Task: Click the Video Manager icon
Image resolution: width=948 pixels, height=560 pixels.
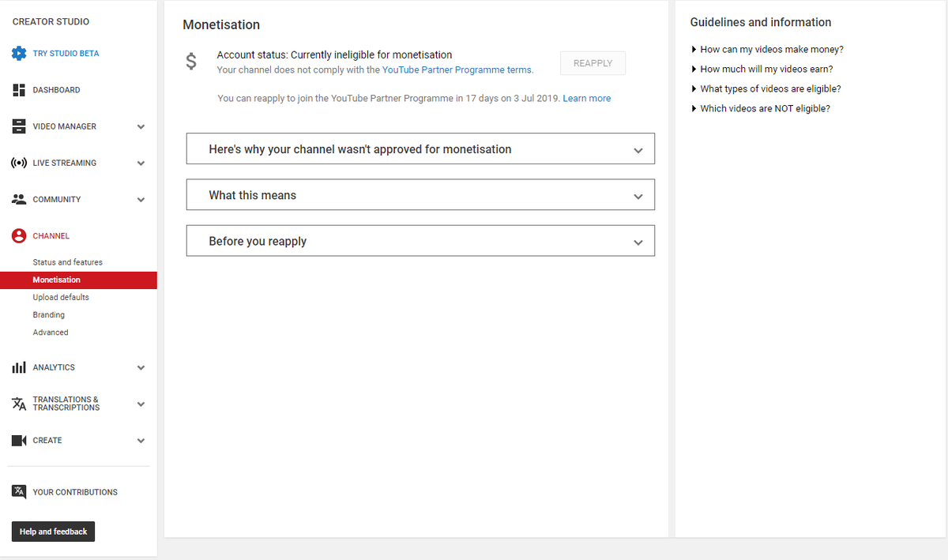Action: (19, 126)
